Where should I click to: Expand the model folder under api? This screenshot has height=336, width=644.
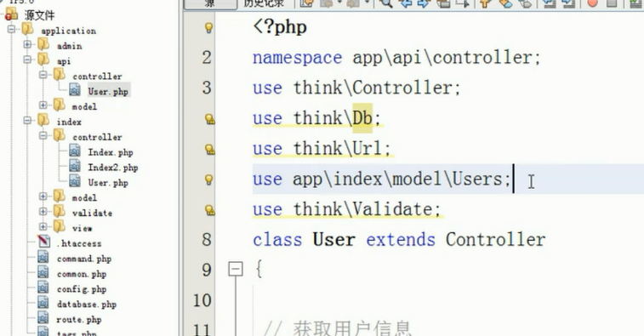[43, 105]
